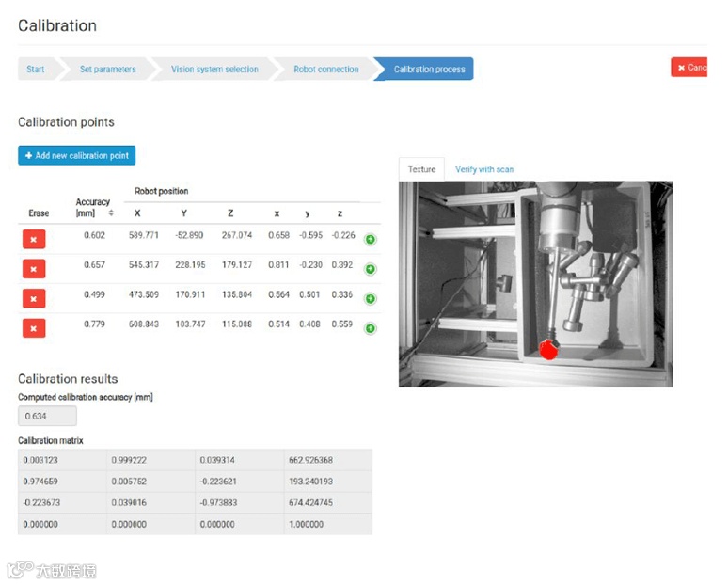
Task: Click Y value 228.195
Action: click(x=190, y=265)
